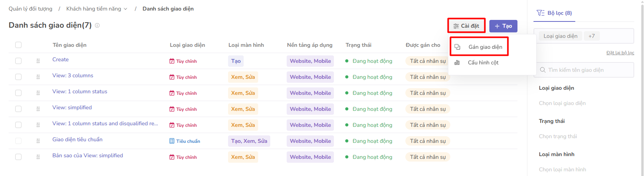This screenshot has width=644, height=176.
Task: Click drag handle of Giao diện tiêu chuẩn row
Action: pyautogui.click(x=38, y=141)
